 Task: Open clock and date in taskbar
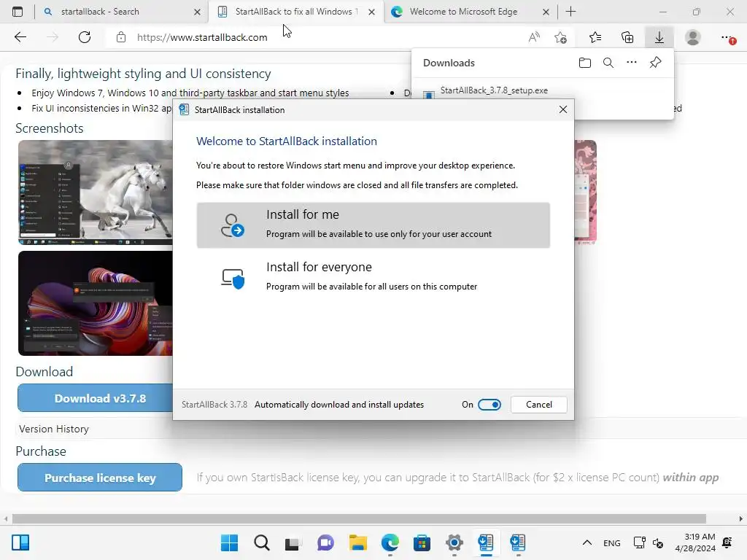695,542
